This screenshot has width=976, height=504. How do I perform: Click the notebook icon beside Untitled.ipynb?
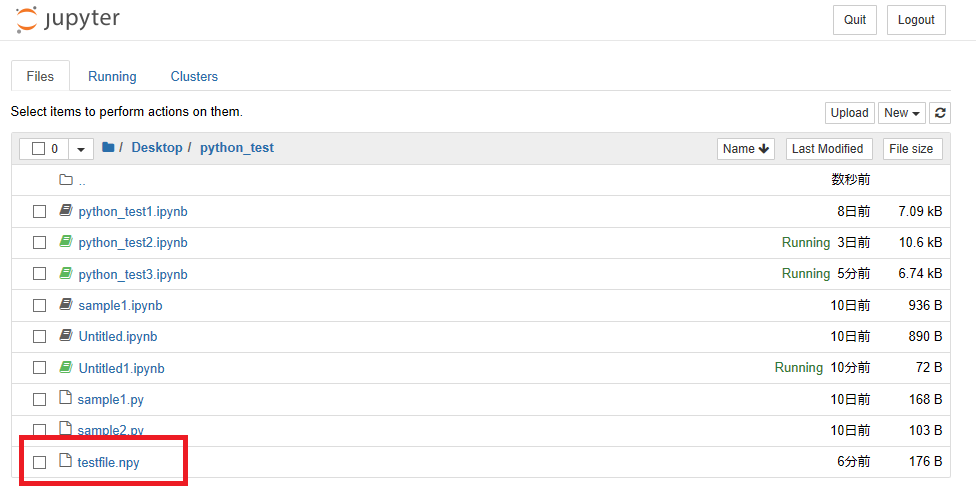pyautogui.click(x=65, y=335)
